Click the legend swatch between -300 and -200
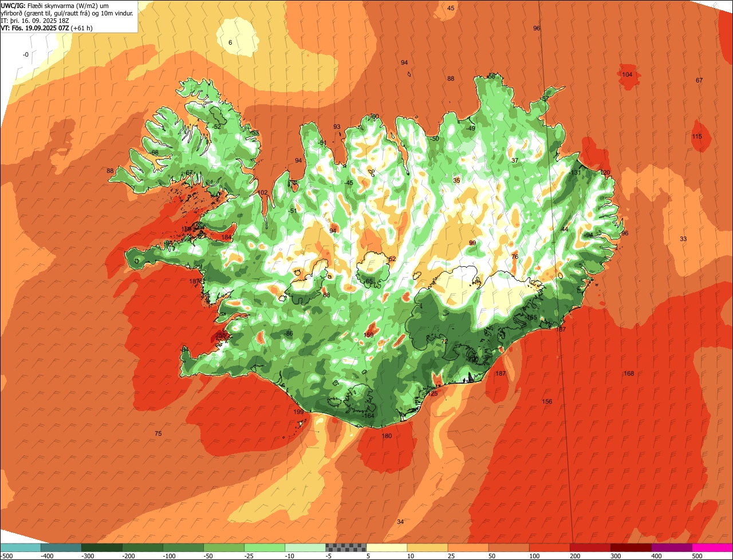733x560 pixels. point(102,547)
